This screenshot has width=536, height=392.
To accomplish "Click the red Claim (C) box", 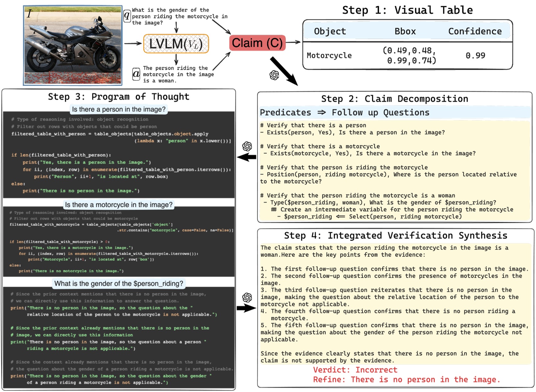I will [257, 43].
